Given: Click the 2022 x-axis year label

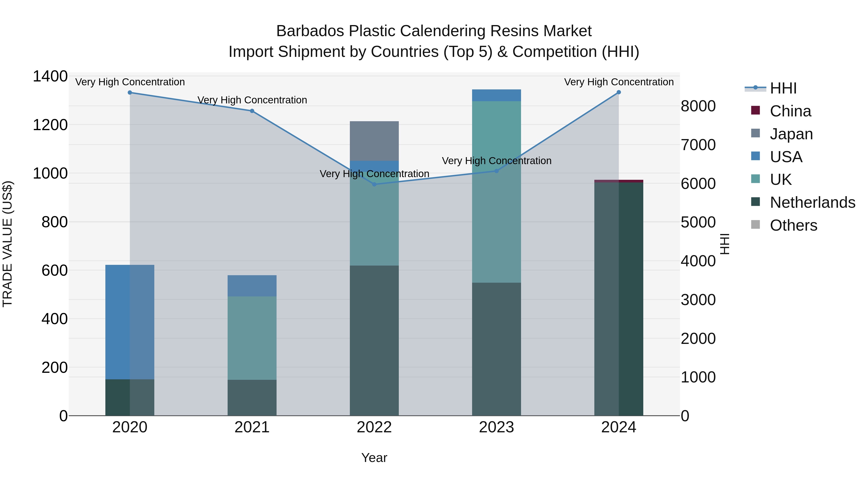Looking at the screenshot, I should 374,427.
